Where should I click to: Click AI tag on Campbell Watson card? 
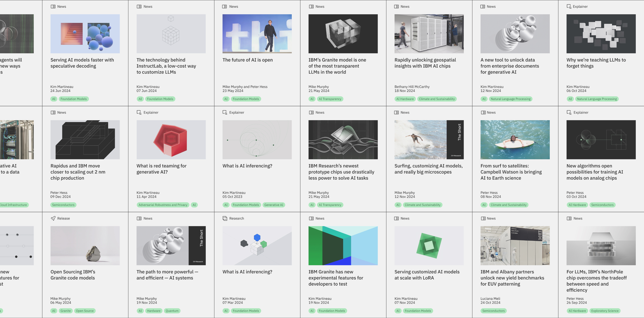[484, 205]
